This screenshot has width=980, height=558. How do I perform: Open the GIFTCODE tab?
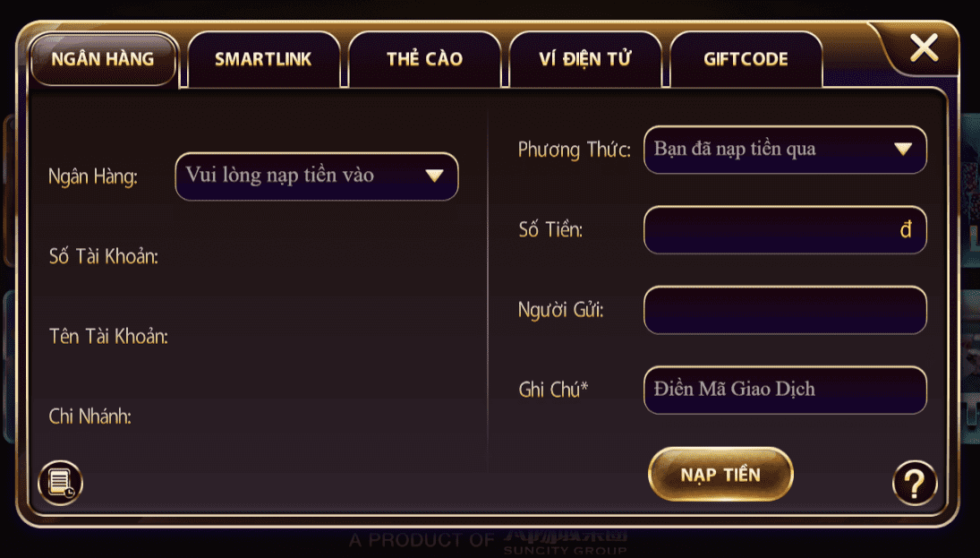746,58
